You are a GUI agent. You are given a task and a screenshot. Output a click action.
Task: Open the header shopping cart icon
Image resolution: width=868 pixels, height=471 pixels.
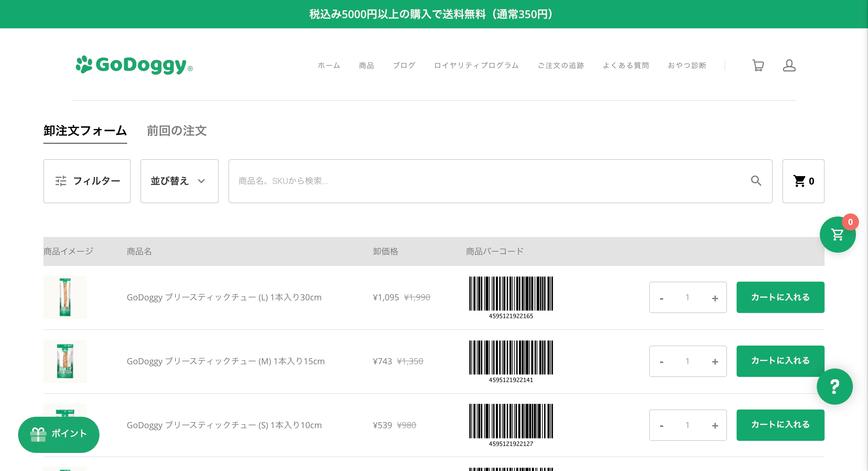(x=758, y=65)
